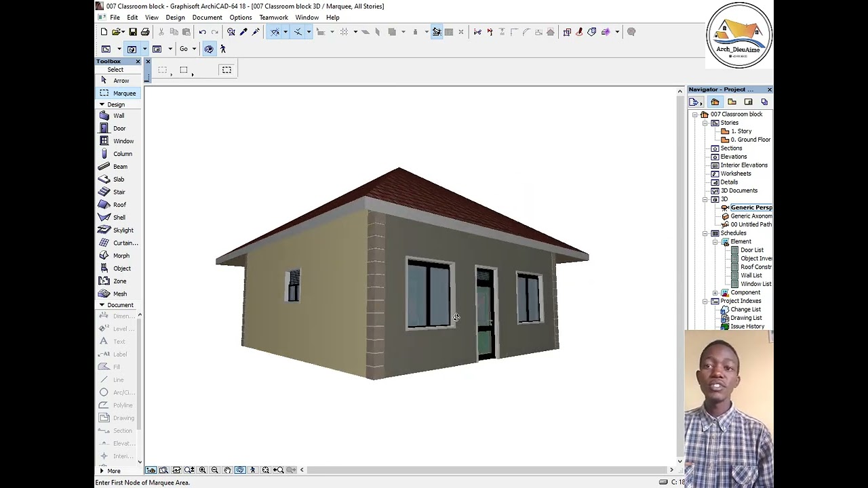Expand the Component node in Navigator
The width and height of the screenshot is (868, 488).
[715, 293]
